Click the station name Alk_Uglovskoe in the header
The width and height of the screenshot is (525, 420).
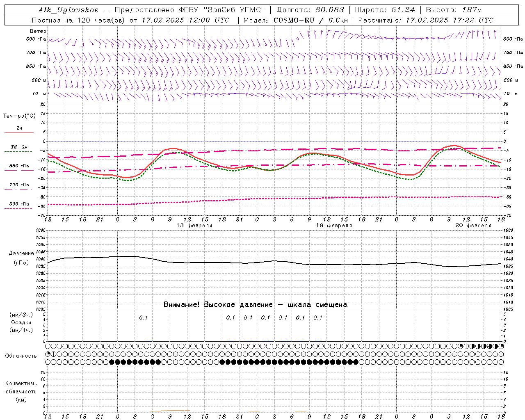(x=68, y=10)
